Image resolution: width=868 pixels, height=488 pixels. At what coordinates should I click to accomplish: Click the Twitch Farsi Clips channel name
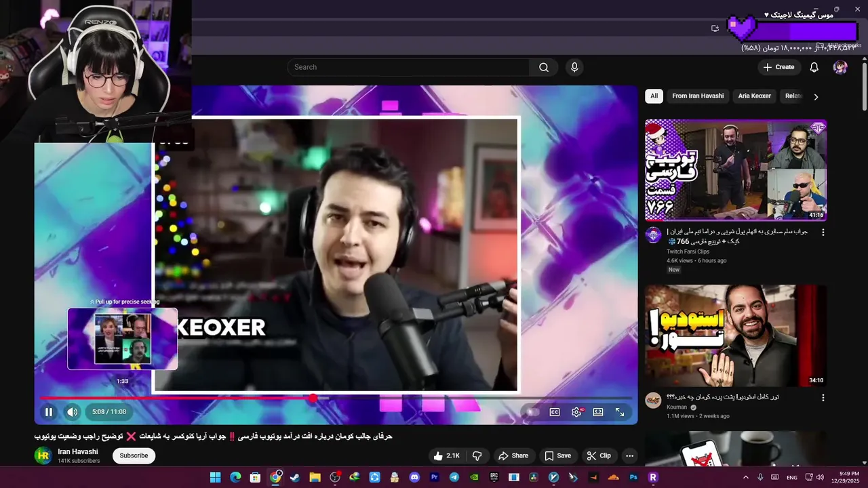click(688, 251)
